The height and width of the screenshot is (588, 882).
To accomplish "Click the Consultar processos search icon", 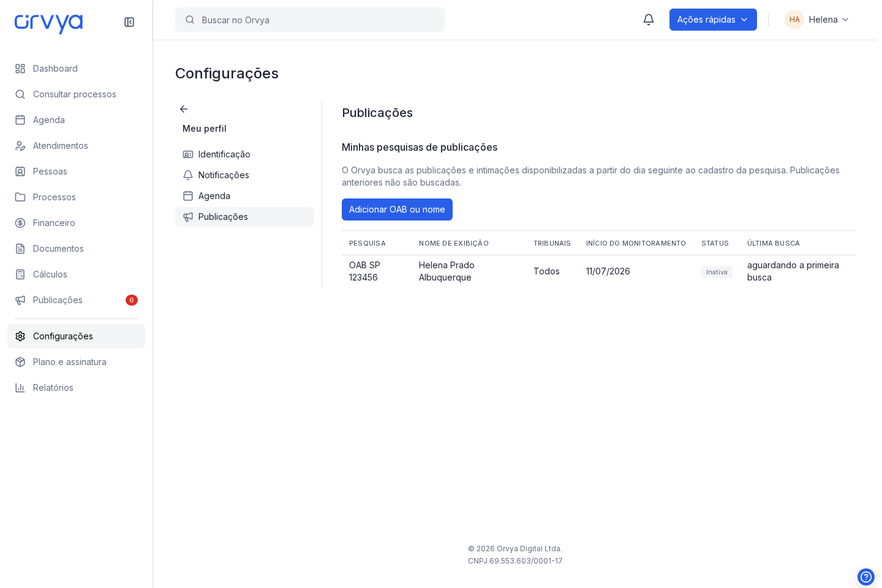I will pyautogui.click(x=20, y=94).
